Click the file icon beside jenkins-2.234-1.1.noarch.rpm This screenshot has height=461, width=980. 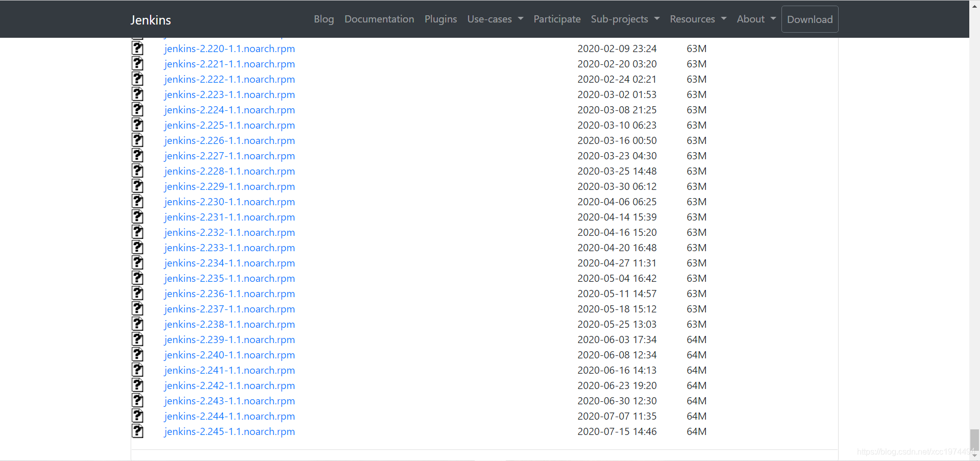tap(137, 263)
